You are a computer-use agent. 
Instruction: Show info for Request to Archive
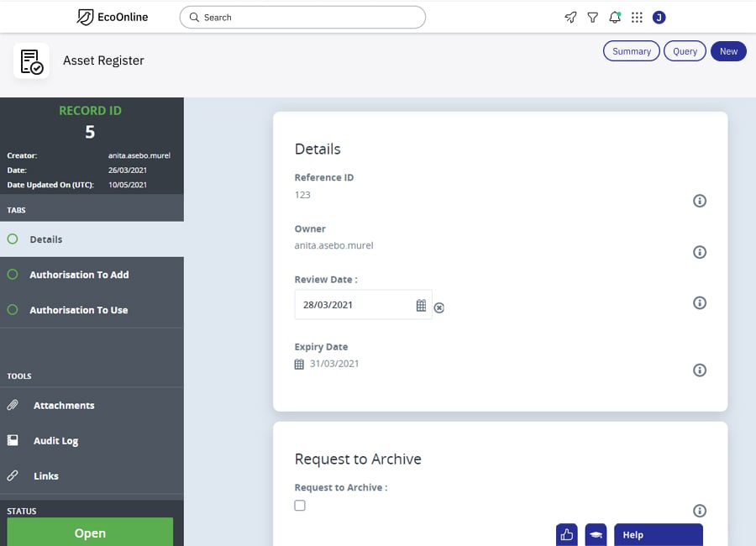tap(699, 511)
